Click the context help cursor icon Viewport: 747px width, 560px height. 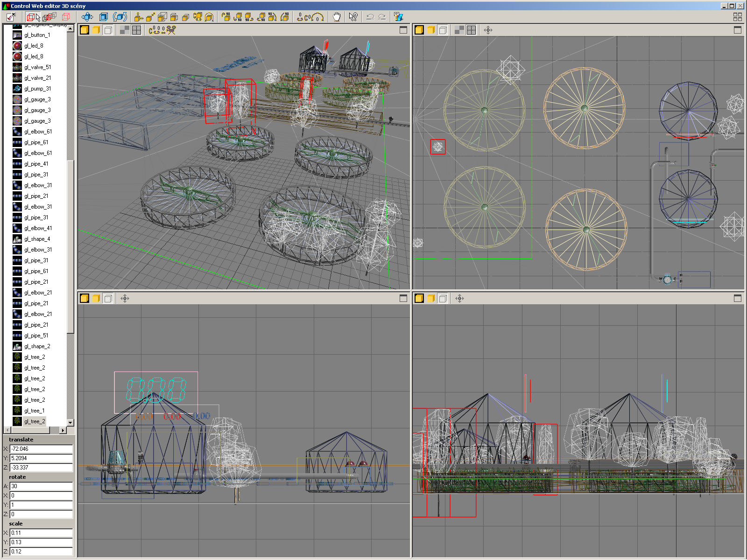tap(353, 17)
